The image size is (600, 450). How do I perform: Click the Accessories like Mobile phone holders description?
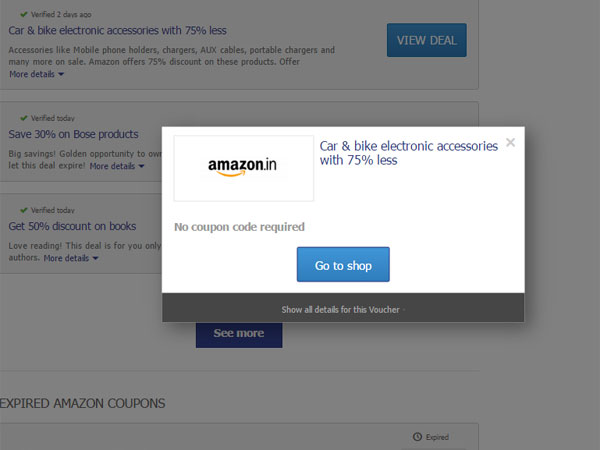click(x=171, y=49)
